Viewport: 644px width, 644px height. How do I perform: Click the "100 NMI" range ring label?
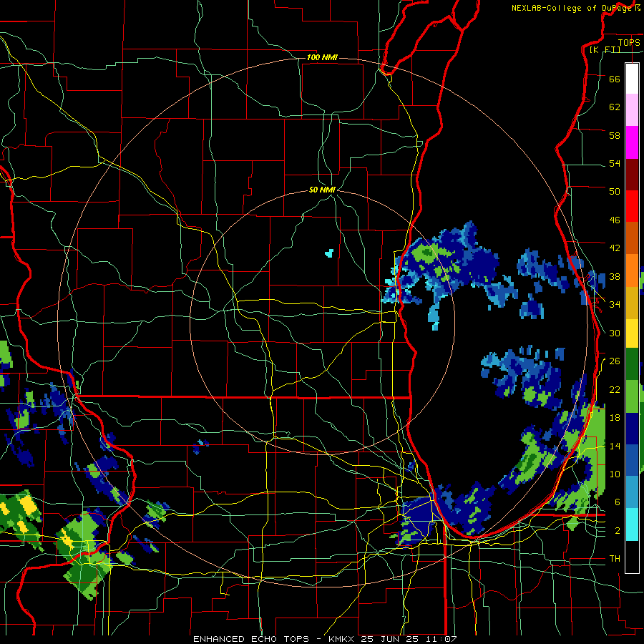point(322,57)
